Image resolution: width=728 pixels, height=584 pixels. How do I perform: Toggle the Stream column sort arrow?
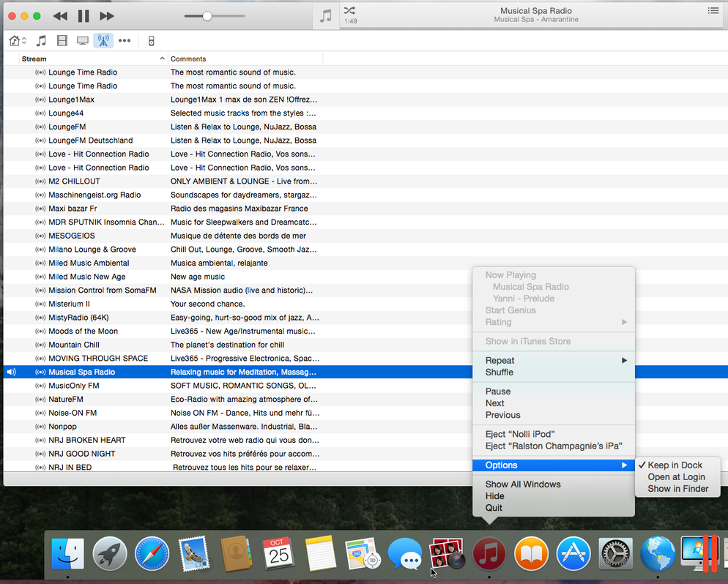point(162,59)
